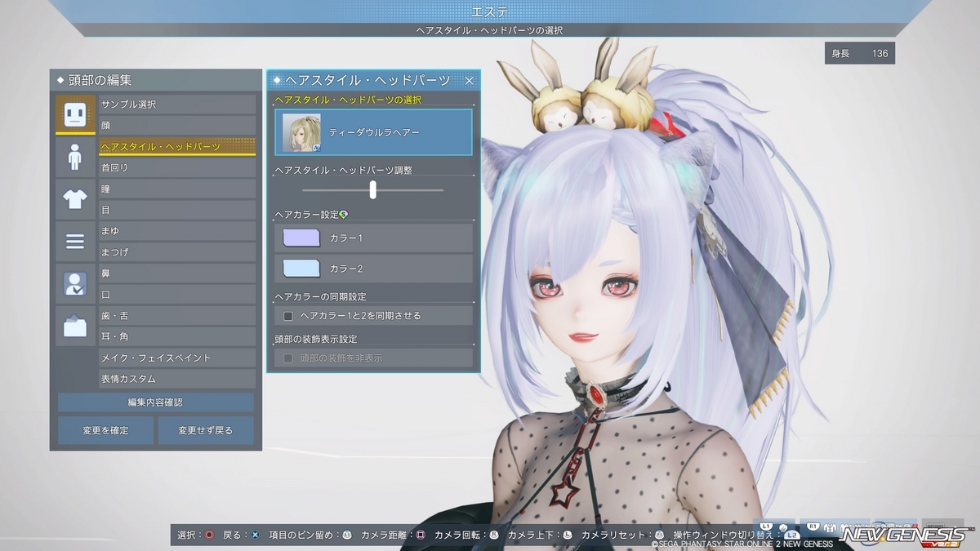Screen dimensions: 980x551
Task: Pick the カラー1 lavender color swatch
Action: click(301, 238)
